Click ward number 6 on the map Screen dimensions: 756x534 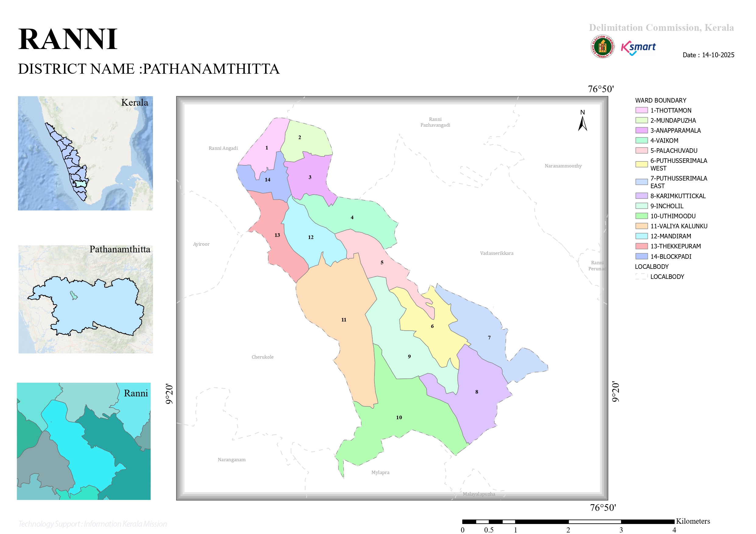coord(432,326)
